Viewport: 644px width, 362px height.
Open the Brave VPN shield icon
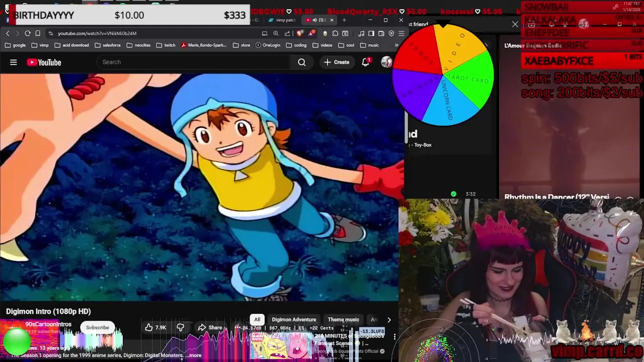coord(391,33)
